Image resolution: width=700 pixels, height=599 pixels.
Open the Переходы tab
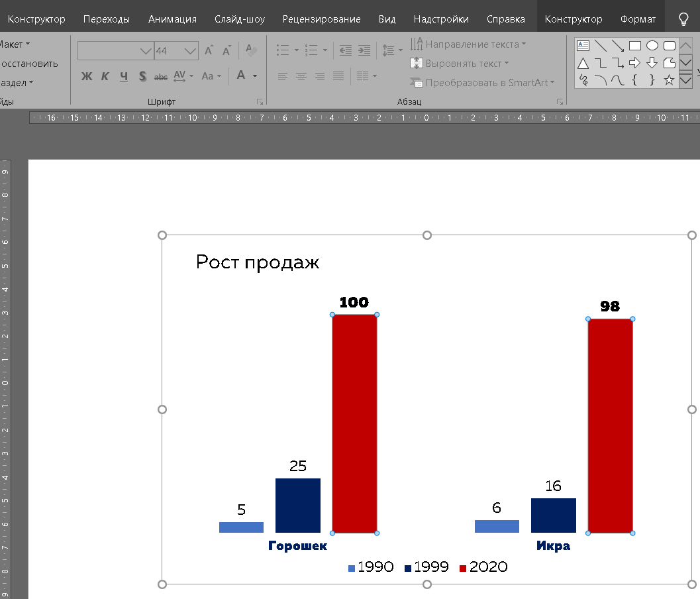(107, 19)
